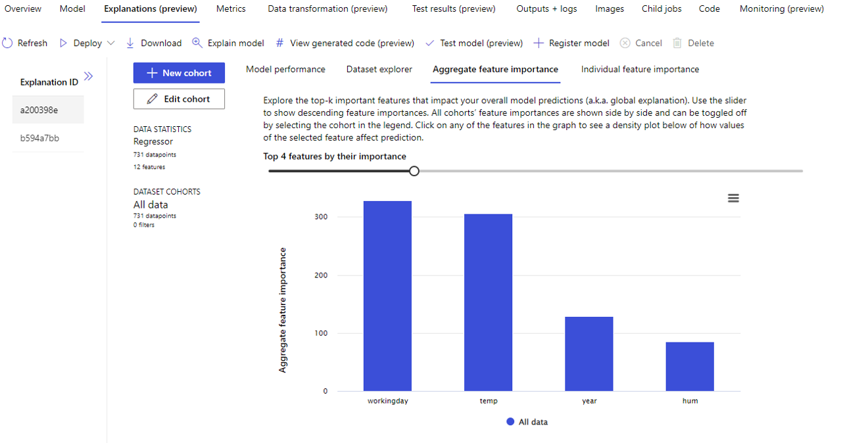Viewport: 868px width, 443px height.
Task: Select explanation ID b594a7bb
Action: click(48, 138)
